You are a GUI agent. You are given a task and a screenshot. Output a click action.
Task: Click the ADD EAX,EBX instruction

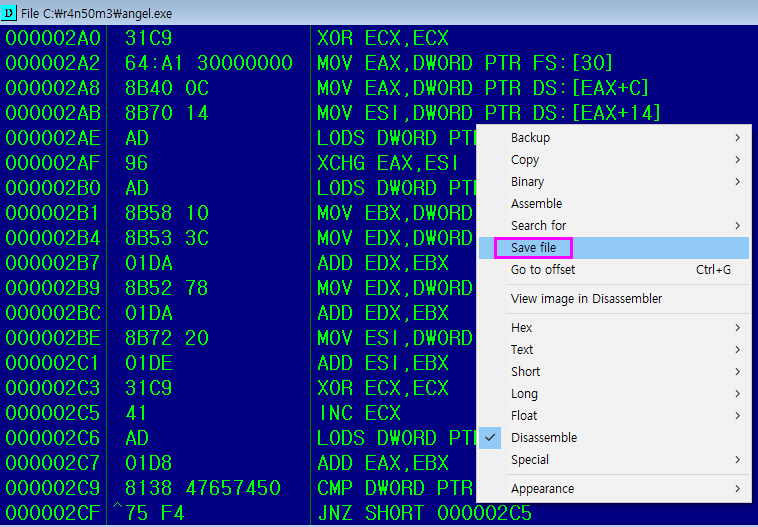(383, 464)
